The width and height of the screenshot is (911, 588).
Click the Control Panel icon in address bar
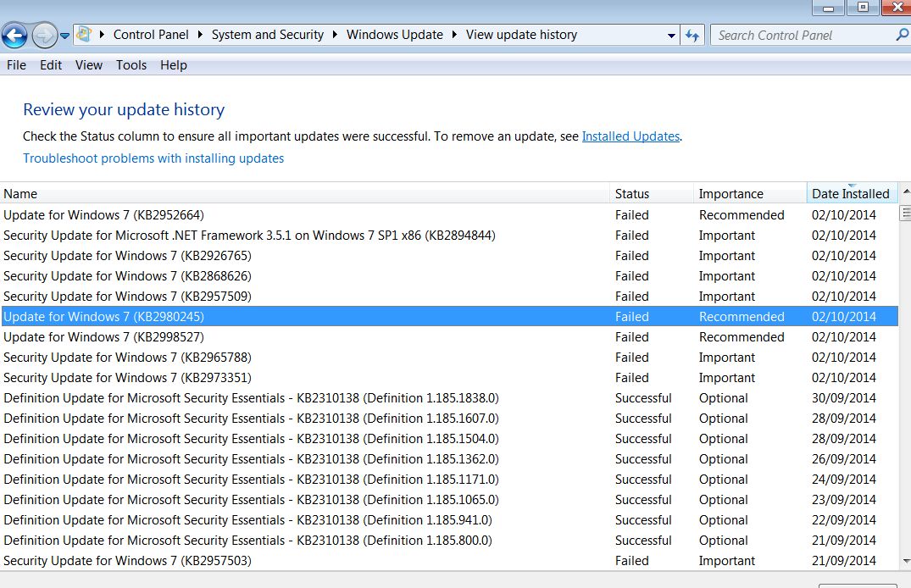tap(84, 34)
